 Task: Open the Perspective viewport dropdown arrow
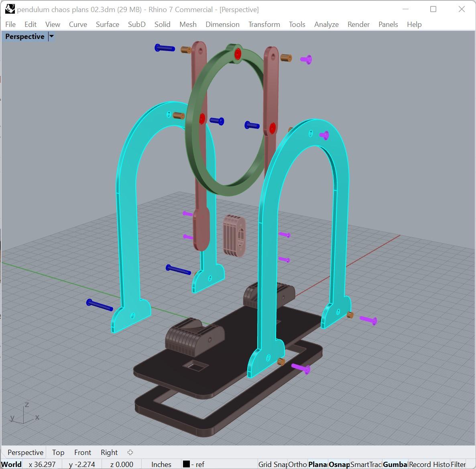tap(52, 37)
